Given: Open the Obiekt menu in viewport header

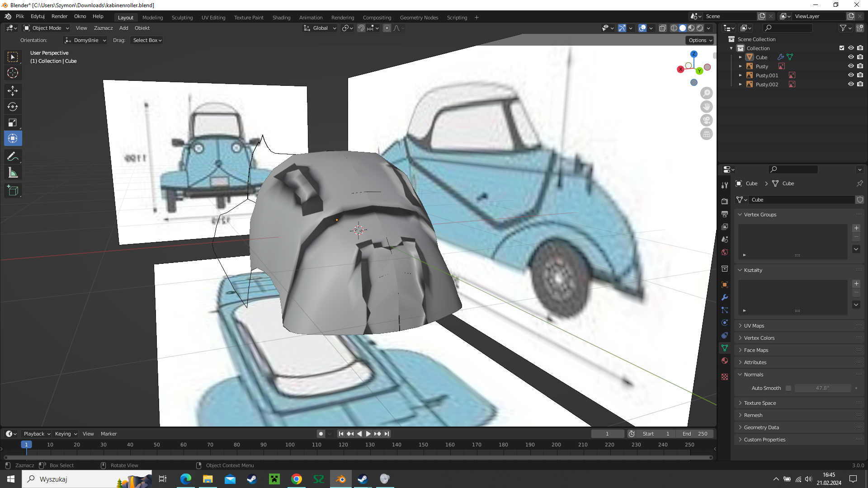Looking at the screenshot, I should (142, 28).
